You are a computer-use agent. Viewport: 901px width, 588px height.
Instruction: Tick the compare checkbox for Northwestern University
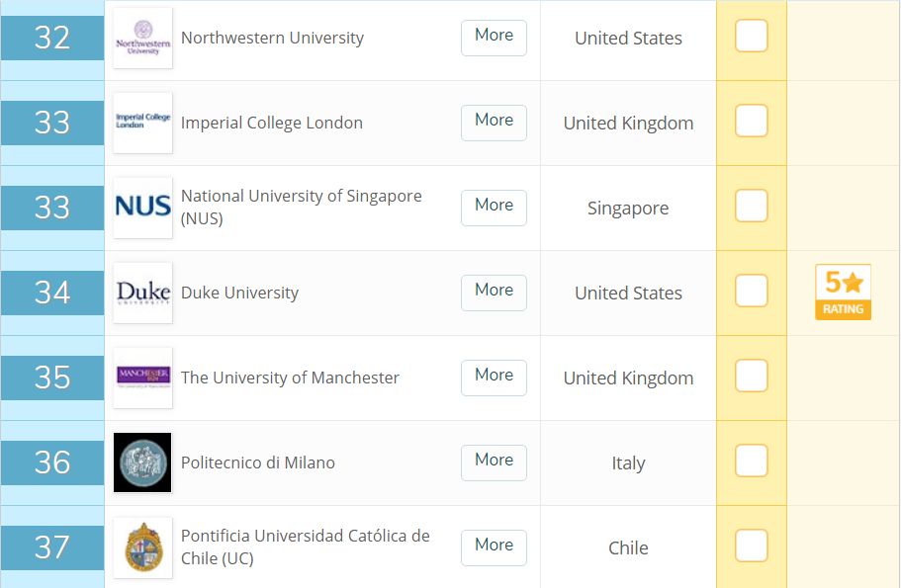click(x=751, y=36)
